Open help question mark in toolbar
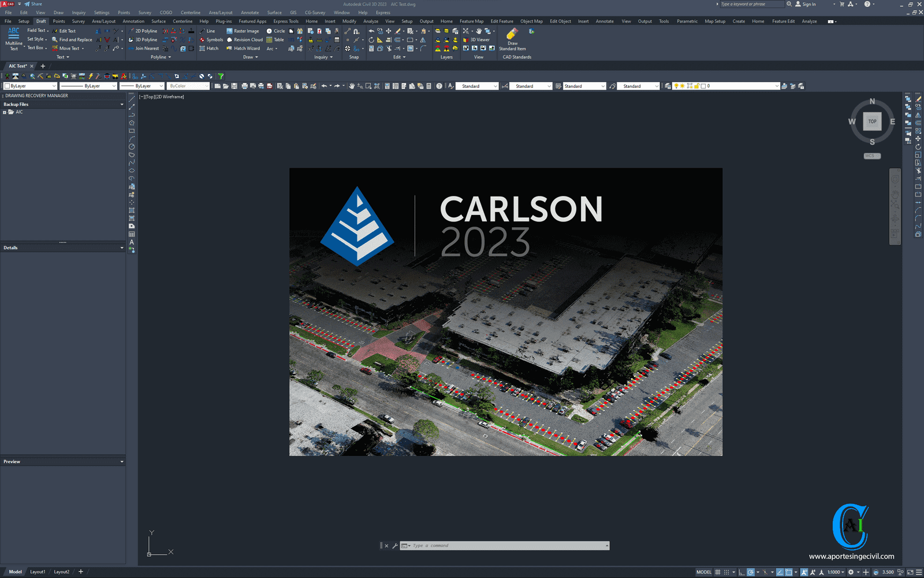The height and width of the screenshot is (578, 924). (439, 86)
